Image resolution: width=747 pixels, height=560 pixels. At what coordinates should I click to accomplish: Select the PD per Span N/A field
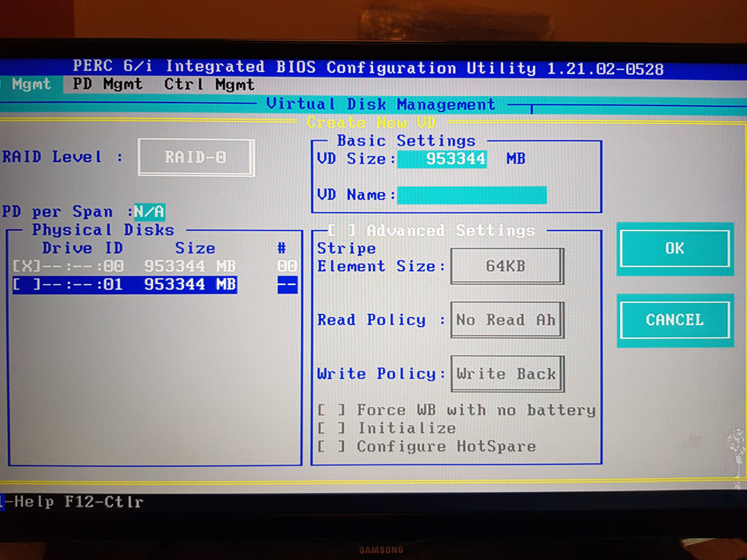point(149,212)
